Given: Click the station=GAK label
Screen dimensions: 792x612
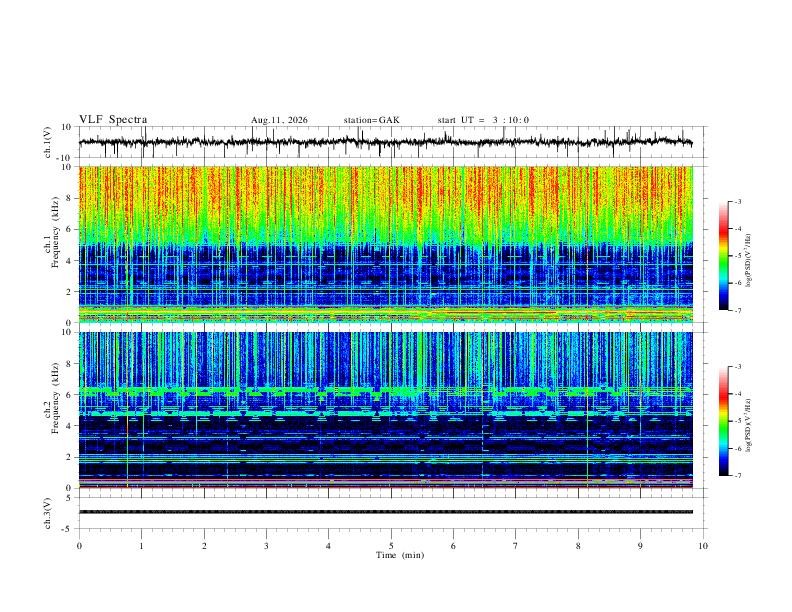Looking at the screenshot, I should [x=371, y=120].
